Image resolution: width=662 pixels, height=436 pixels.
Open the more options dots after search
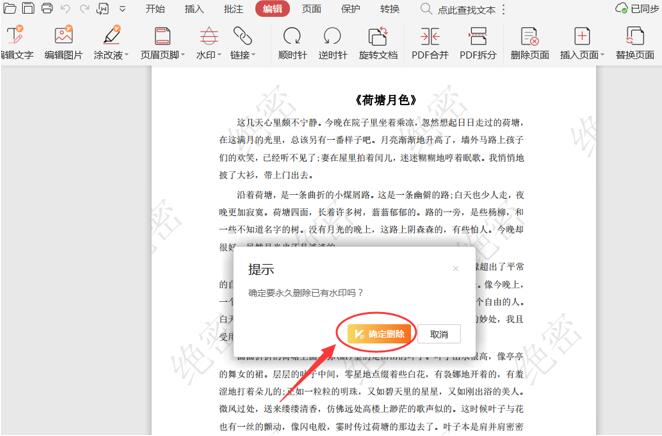[503, 9]
